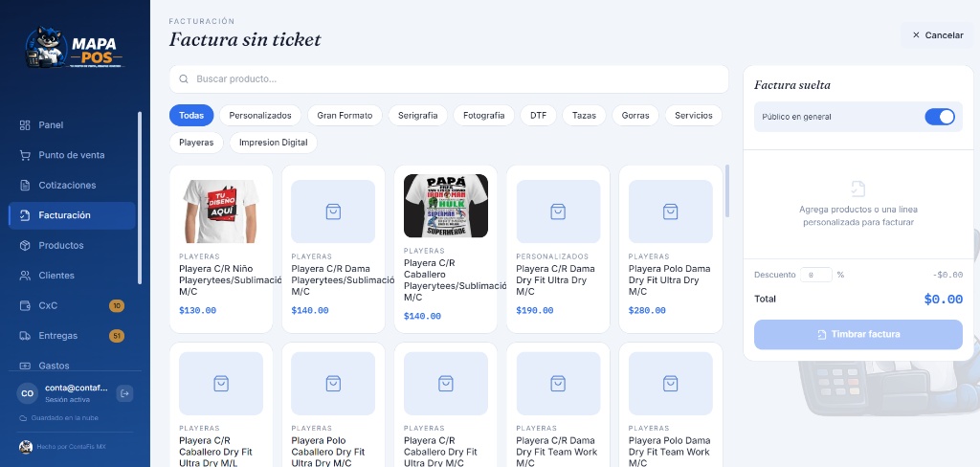Click the product grid scrollbar
Screen dimensions: 980x467
[x=727, y=190]
